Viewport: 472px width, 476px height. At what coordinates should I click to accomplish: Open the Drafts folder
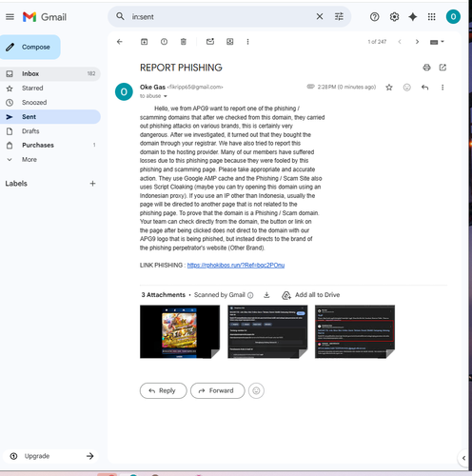coord(50,131)
